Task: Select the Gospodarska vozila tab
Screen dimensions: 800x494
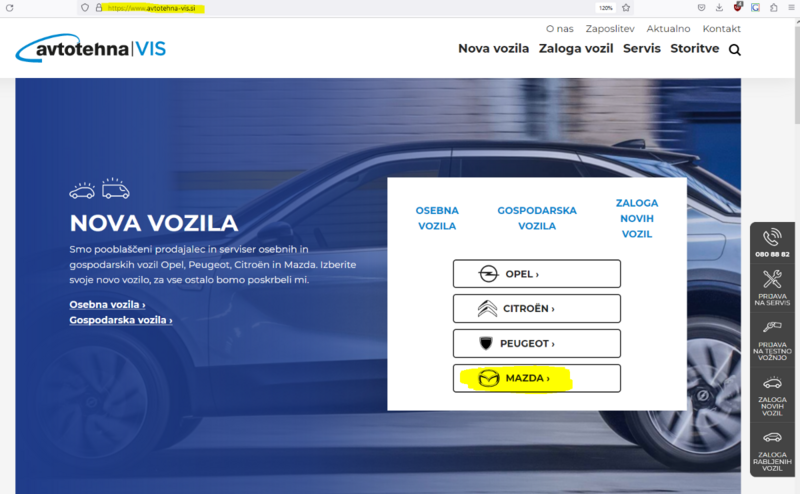Action: [537, 218]
